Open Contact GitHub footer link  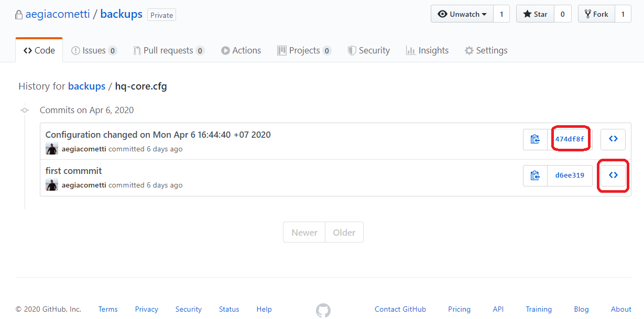(400, 309)
